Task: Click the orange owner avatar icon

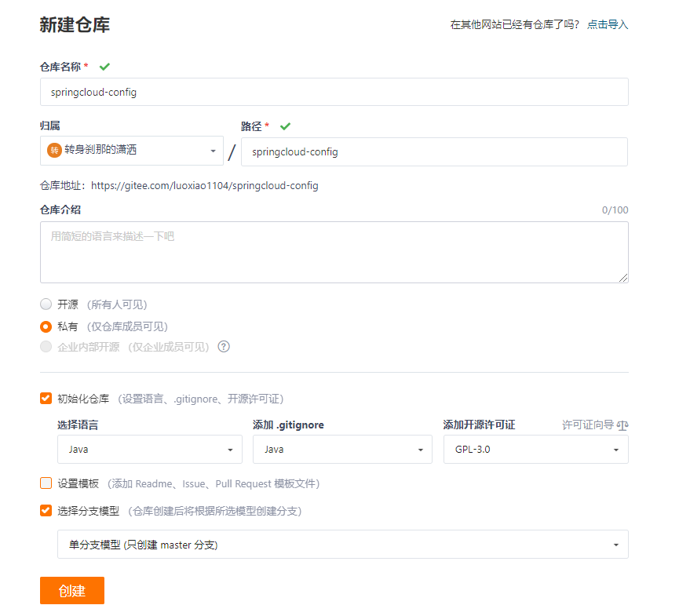Action: click(x=54, y=151)
